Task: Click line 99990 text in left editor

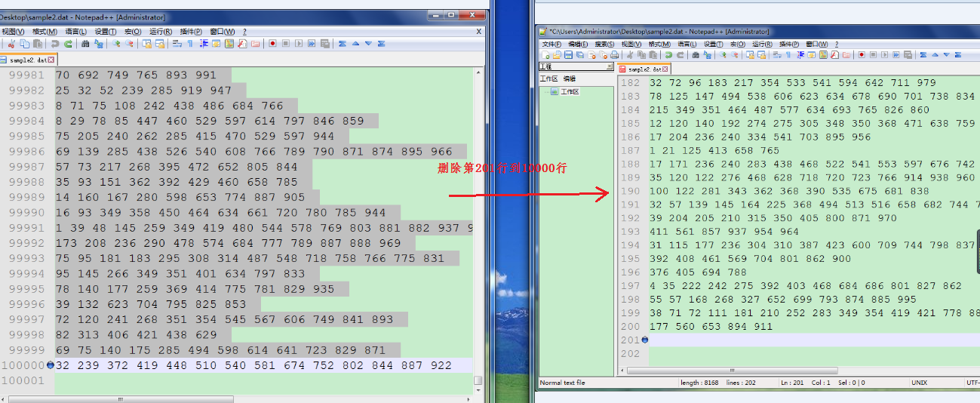Action: [x=220, y=213]
